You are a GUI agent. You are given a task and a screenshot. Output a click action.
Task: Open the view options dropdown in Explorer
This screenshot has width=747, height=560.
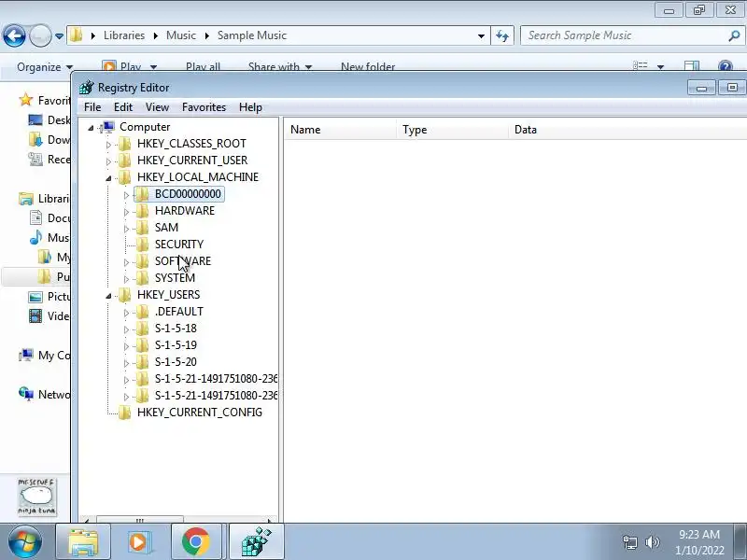click(x=660, y=67)
